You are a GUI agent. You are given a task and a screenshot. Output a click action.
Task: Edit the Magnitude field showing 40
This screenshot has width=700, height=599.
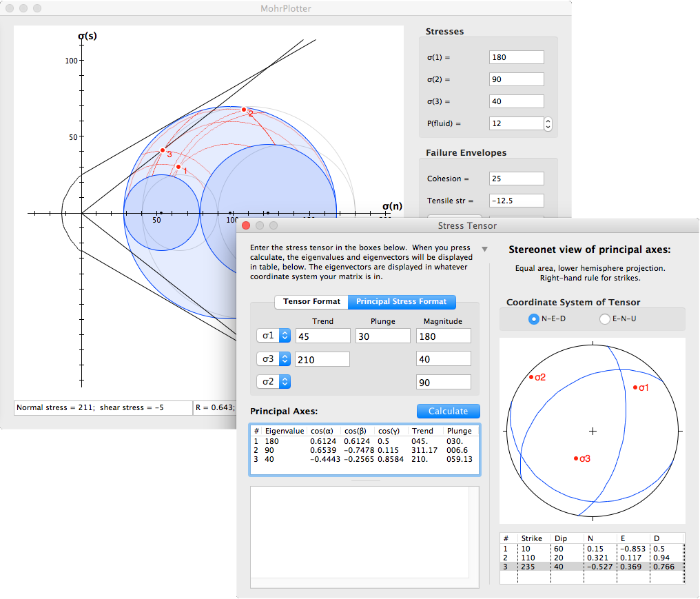click(443, 358)
